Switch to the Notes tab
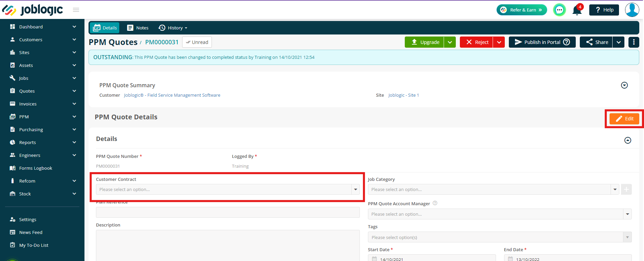Viewport: 644px width, 261px height. point(138,28)
